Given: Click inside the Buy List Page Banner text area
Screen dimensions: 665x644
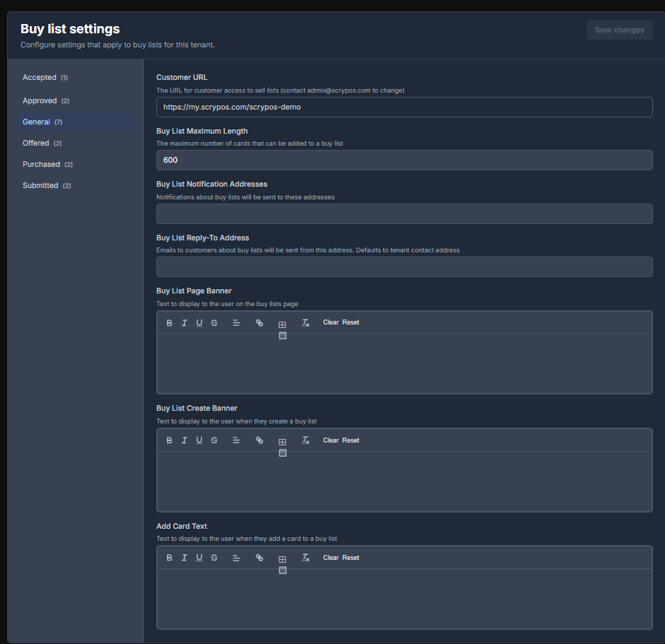Looking at the screenshot, I should pyautogui.click(x=404, y=363).
